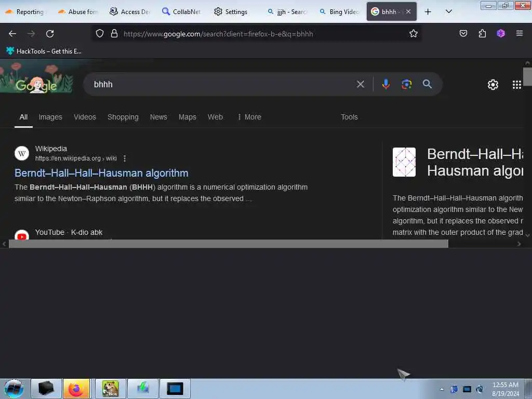The width and height of the screenshot is (532, 399).
Task: Open the extensions puzzle icon
Action: point(482,34)
